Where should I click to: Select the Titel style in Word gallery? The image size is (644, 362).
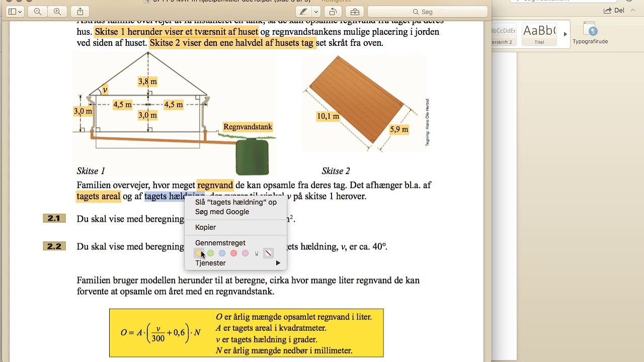pyautogui.click(x=539, y=34)
